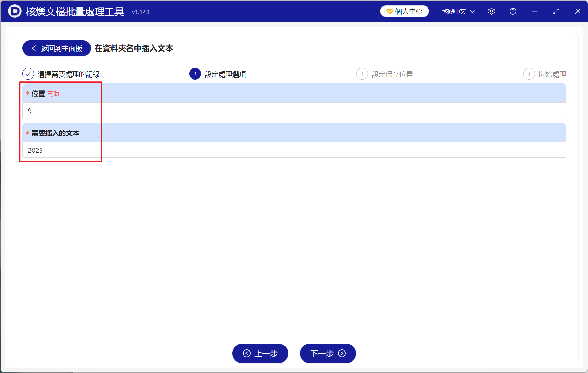Image resolution: width=588 pixels, height=373 pixels.
Task: Open the 幫助 link beside 位置
Action: click(53, 94)
